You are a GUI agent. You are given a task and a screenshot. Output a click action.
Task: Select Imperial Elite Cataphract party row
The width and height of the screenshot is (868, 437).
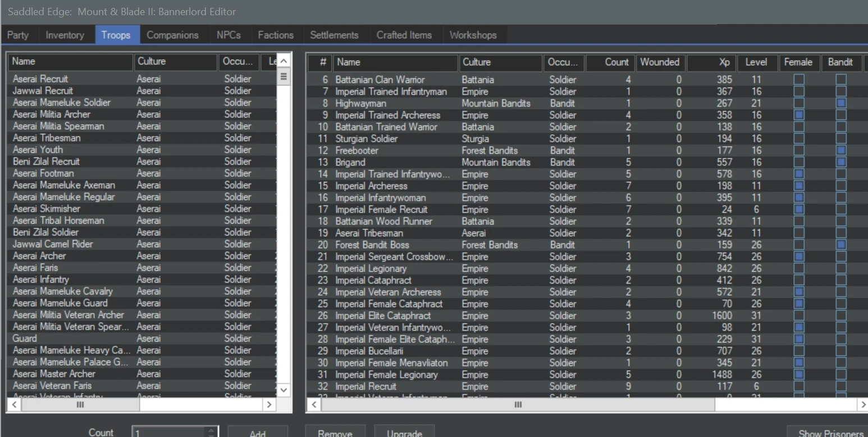point(587,316)
